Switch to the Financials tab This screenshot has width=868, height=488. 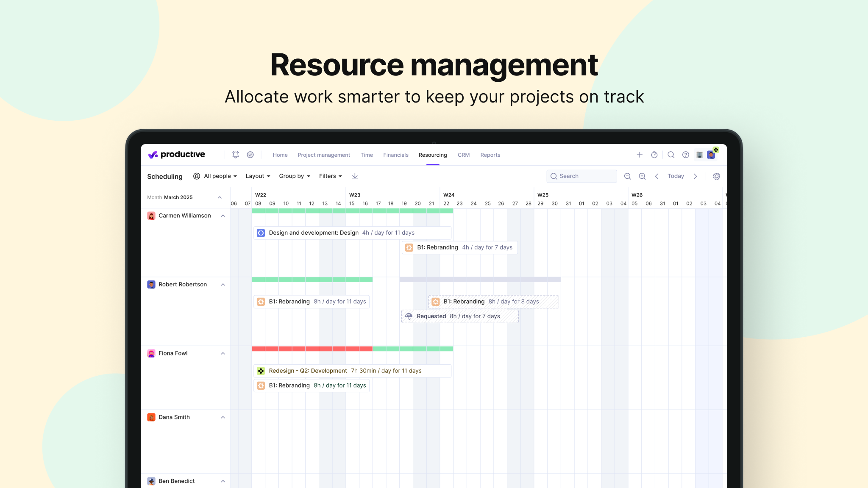pos(396,155)
